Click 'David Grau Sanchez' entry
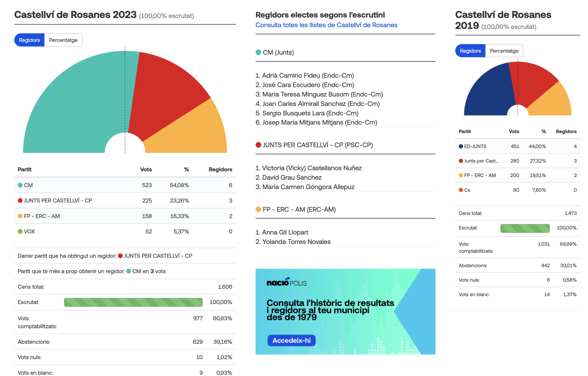 point(288,177)
